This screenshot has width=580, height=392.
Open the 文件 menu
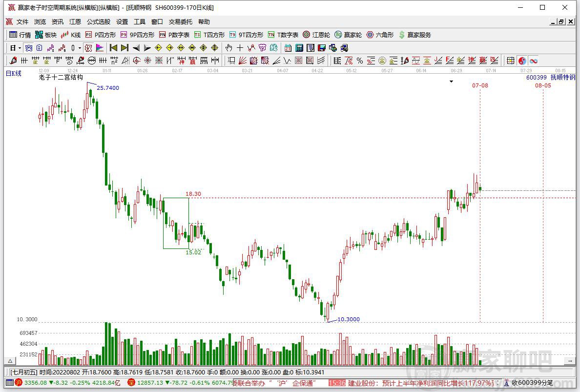[22, 22]
